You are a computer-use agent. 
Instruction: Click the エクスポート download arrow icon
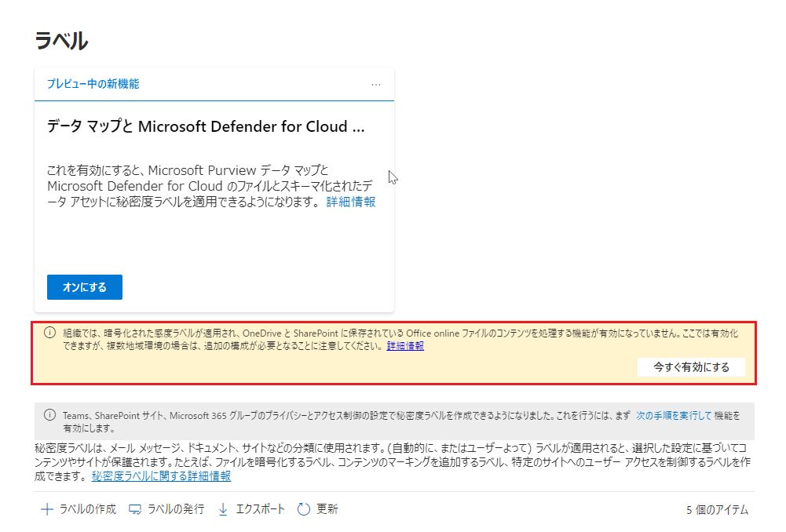click(x=223, y=509)
